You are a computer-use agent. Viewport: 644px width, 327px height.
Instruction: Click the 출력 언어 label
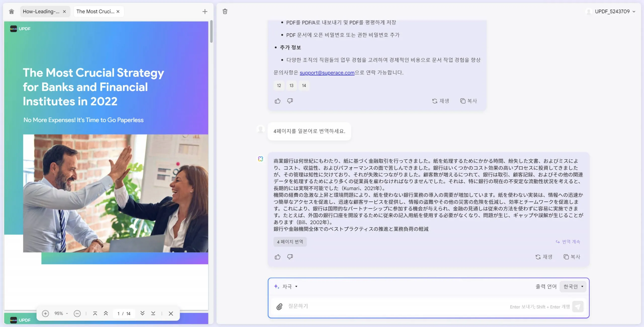(x=546, y=287)
